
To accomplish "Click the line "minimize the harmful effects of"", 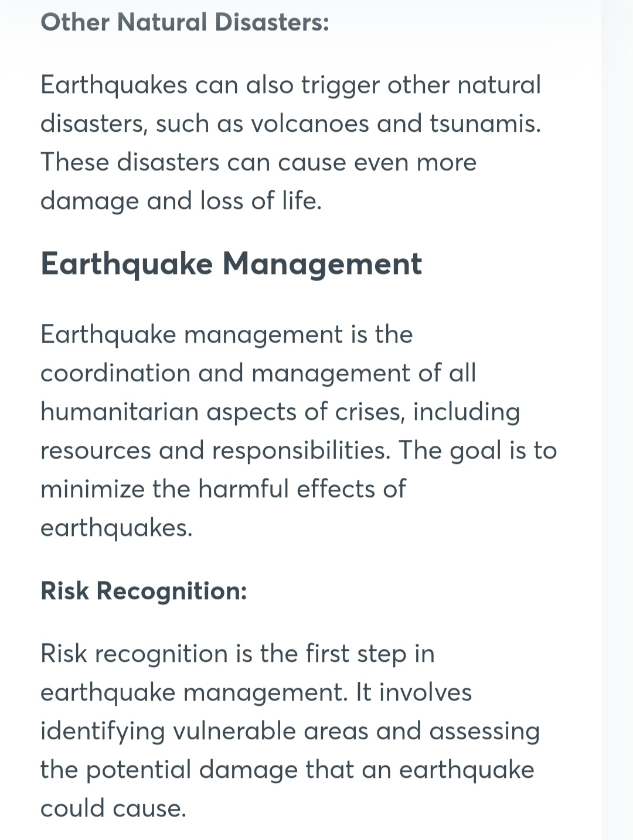I will [x=223, y=489].
